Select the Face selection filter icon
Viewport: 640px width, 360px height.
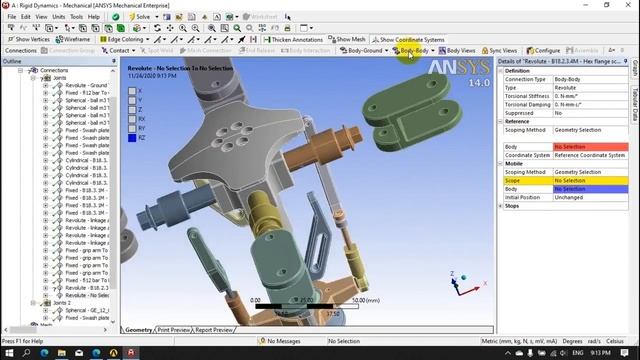click(108, 28)
